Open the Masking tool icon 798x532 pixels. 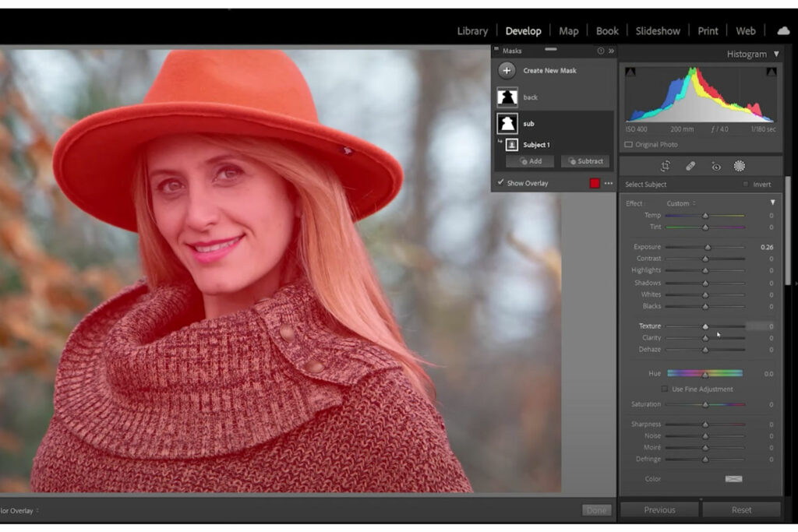(x=740, y=166)
